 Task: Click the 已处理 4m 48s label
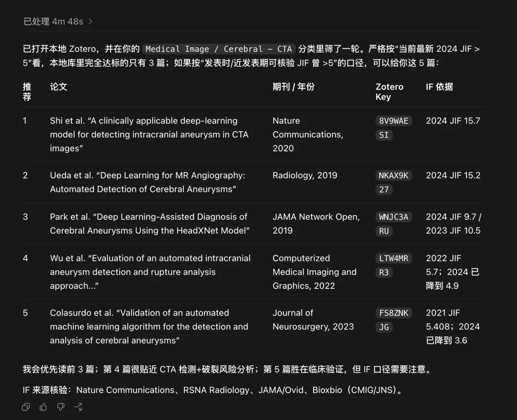point(53,22)
